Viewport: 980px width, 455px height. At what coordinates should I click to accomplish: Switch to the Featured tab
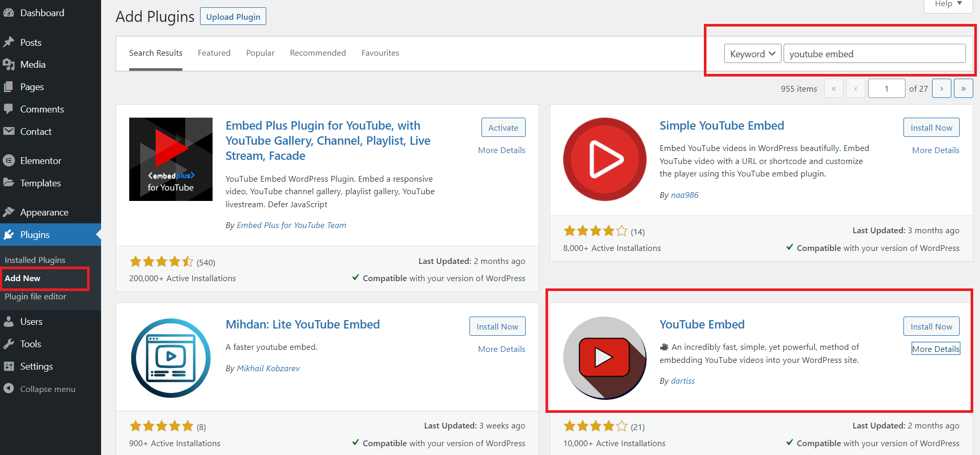coord(214,53)
